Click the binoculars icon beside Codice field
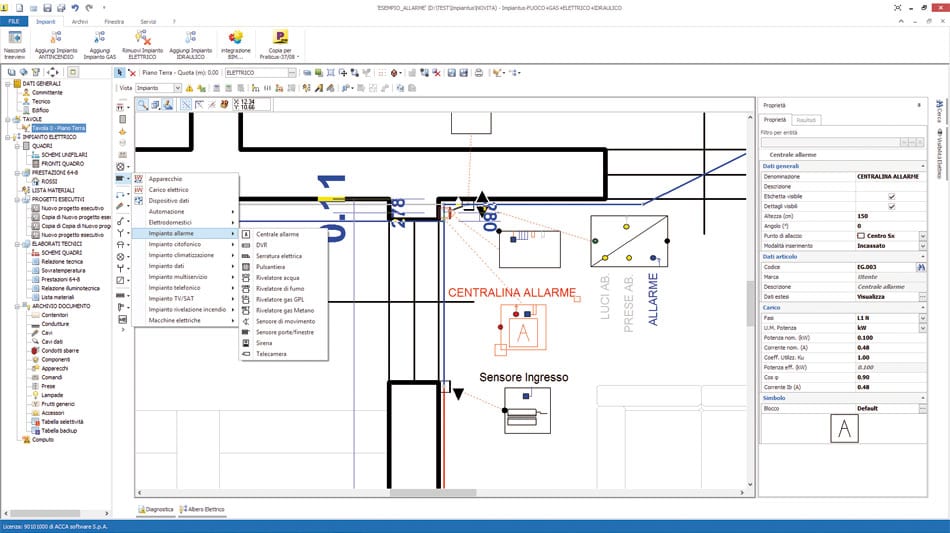Viewport: 950px width, 533px height. point(922,267)
